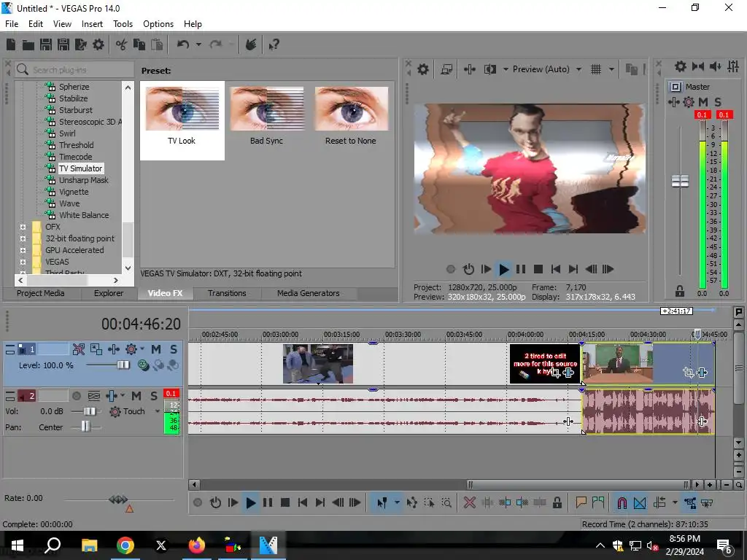The height and width of the screenshot is (560, 747).
Task: Undo last action with undo arrow
Action: click(x=183, y=44)
